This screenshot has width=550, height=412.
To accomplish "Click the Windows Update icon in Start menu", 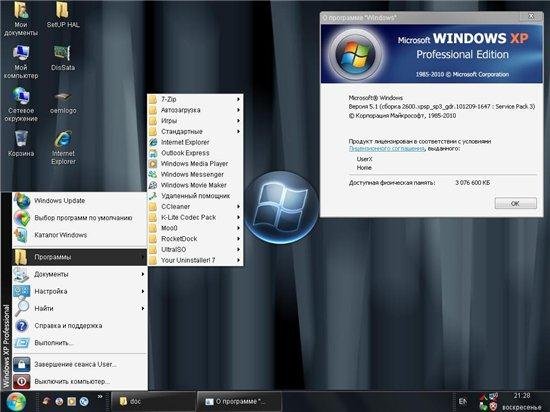I will click(22, 201).
